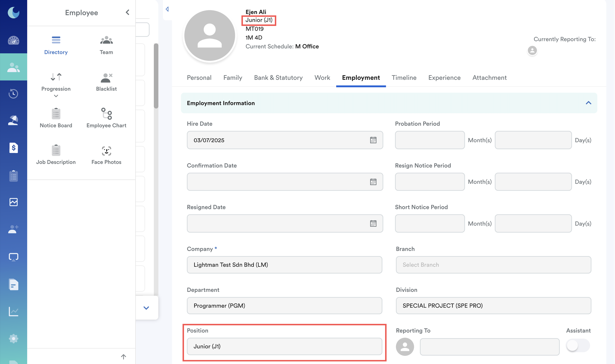
Task: Click the Probation Period Month(s) field
Action: tap(430, 140)
